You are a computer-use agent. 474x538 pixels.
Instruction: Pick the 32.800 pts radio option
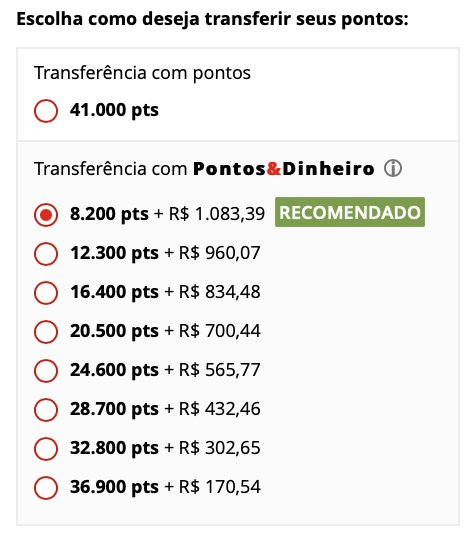point(46,448)
